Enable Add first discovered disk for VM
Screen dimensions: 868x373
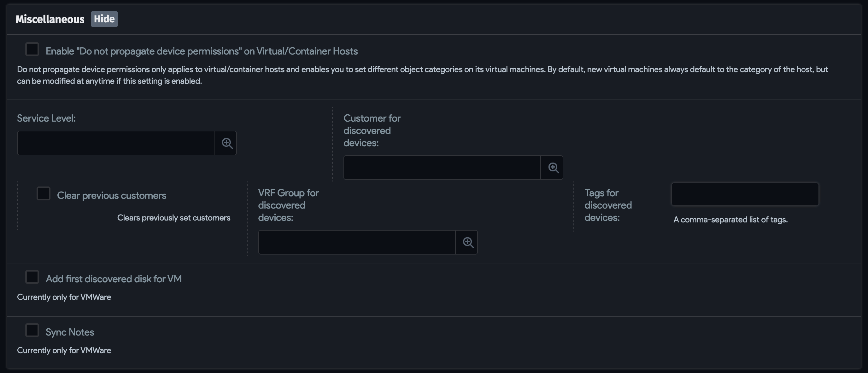pyautogui.click(x=32, y=277)
